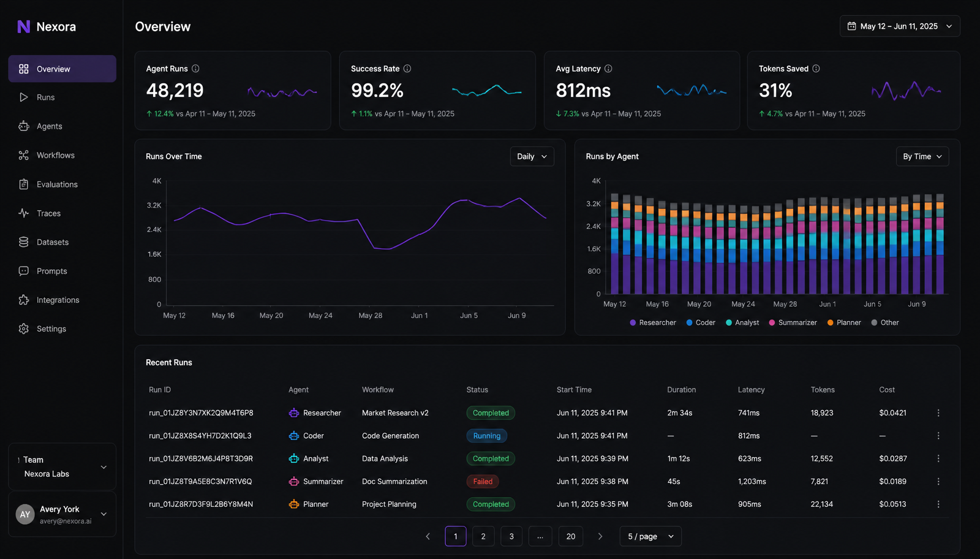Image resolution: width=980 pixels, height=559 pixels.
Task: Click the Traces pulse icon in sidebar
Action: (24, 213)
